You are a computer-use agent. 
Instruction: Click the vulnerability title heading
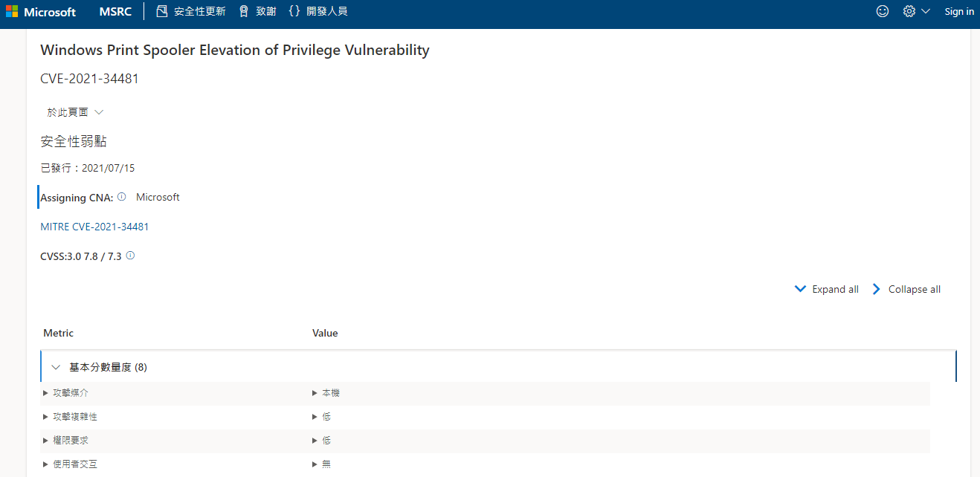[235, 50]
